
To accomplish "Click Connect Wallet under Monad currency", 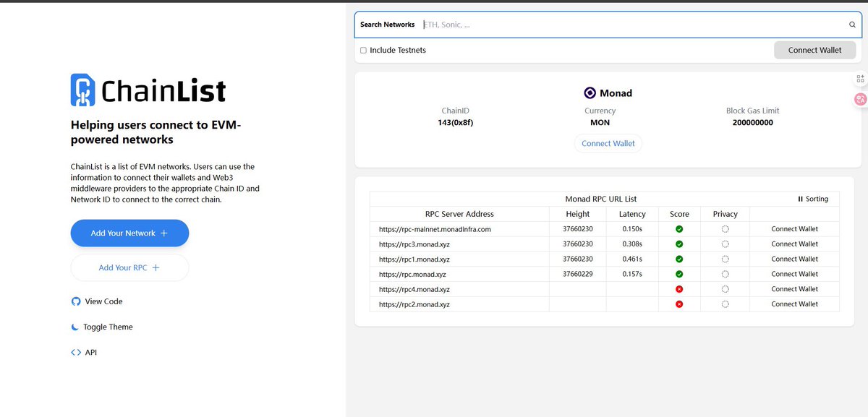I will pyautogui.click(x=608, y=143).
